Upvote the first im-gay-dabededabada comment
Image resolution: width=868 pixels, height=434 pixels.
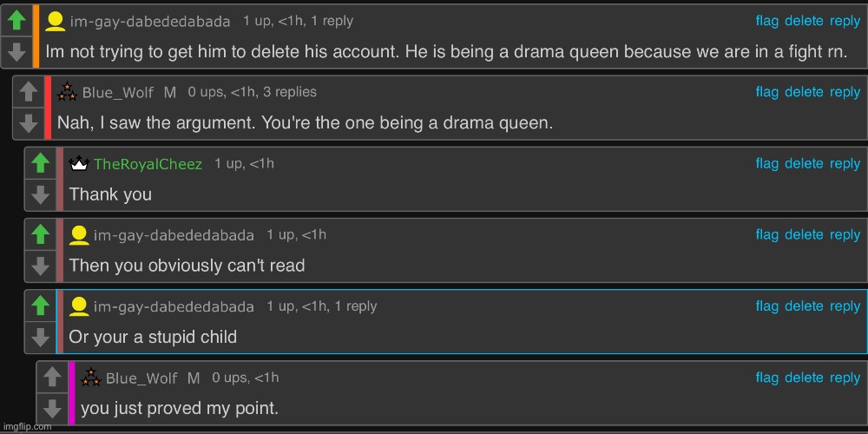tap(16, 21)
